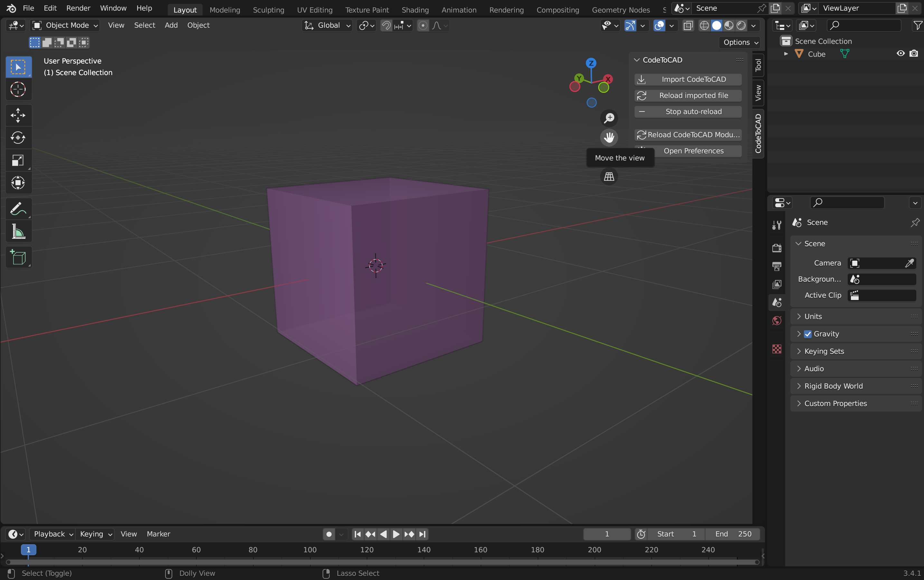
Task: Open the File menu
Action: [x=28, y=8]
